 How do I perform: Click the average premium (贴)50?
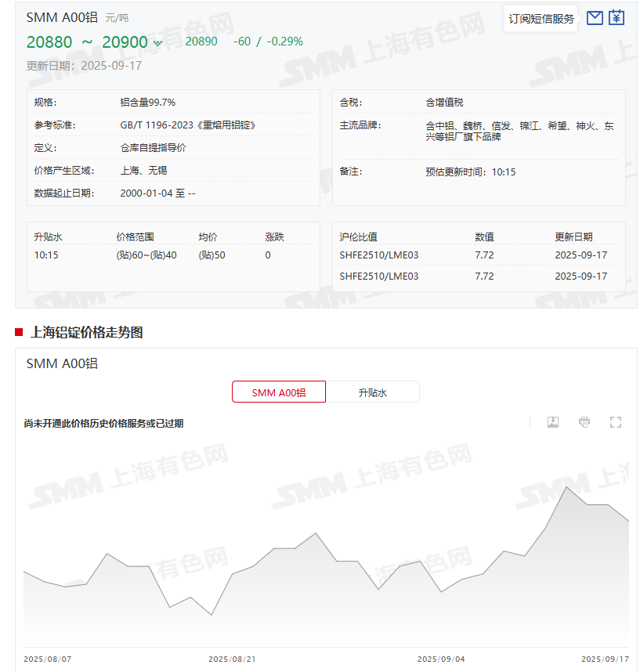pyautogui.click(x=212, y=255)
